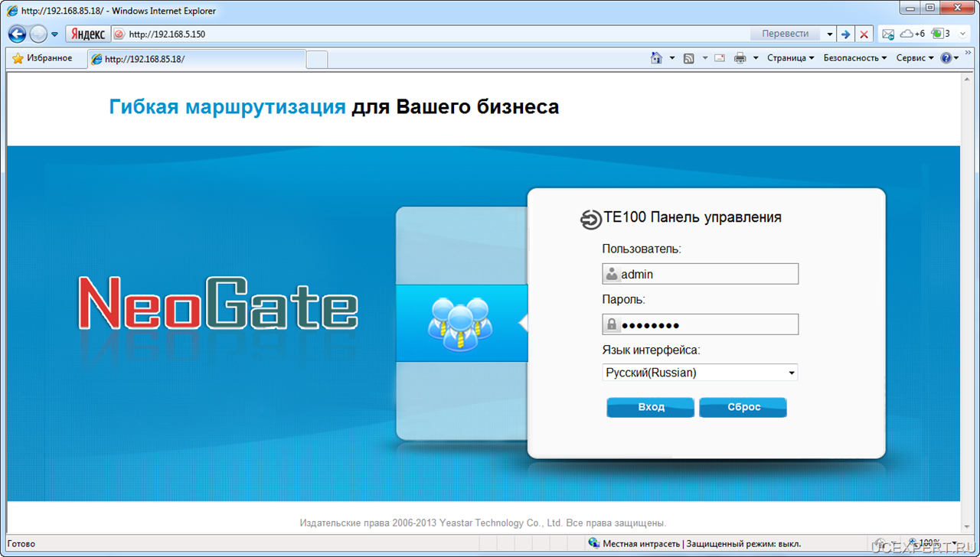The image size is (980, 557).
Task: Open the address bar autocomplete dropdown arrow
Action: pos(829,34)
